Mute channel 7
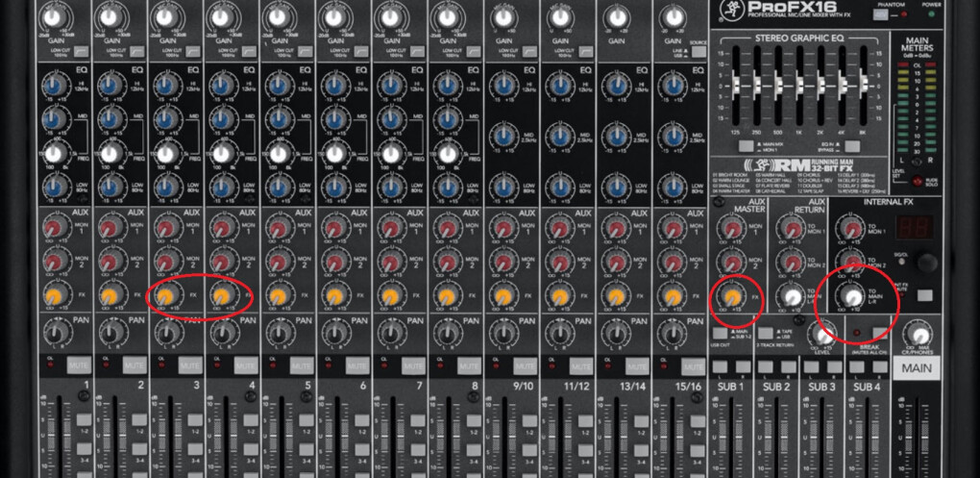This screenshot has height=478, width=980. click(414, 365)
